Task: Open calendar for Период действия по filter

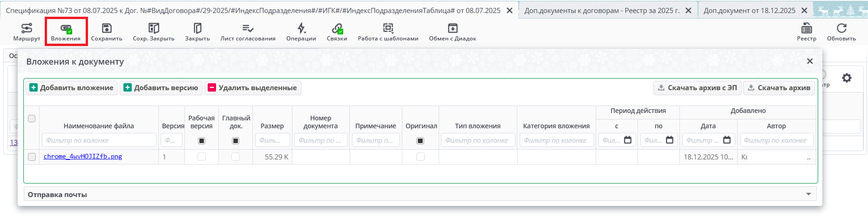Action: [x=670, y=140]
